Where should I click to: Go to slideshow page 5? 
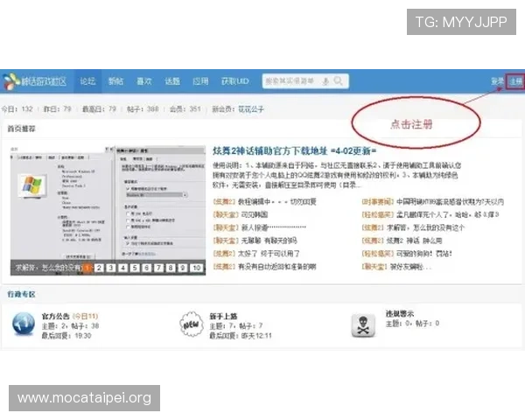[x=135, y=268]
